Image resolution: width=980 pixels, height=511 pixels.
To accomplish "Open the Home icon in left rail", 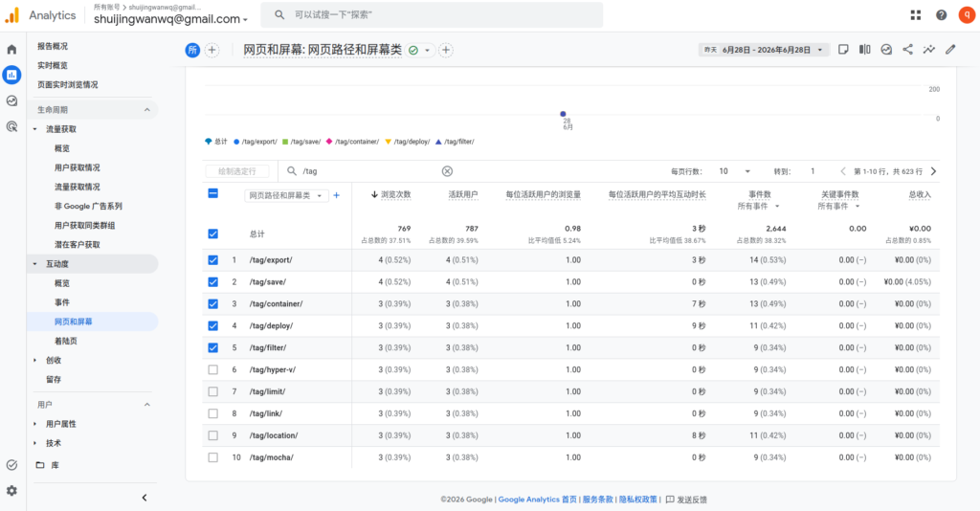I will (x=11, y=50).
